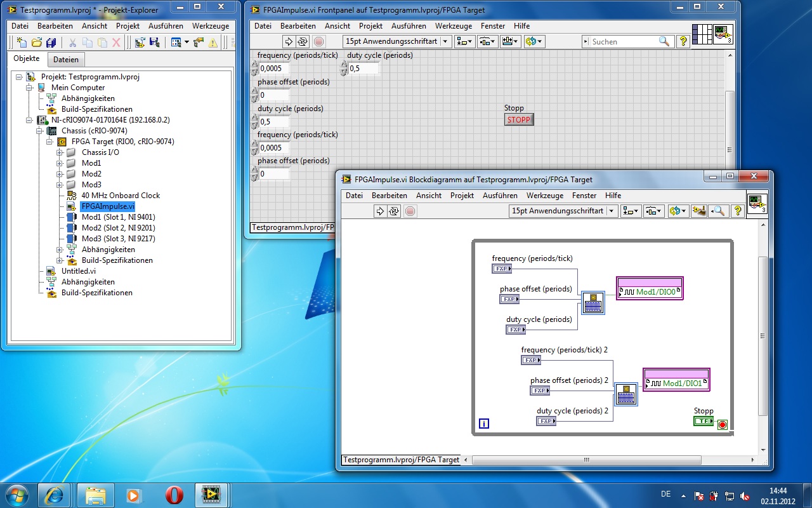Click the Run arrow in the block diagram toolbar

coord(380,211)
